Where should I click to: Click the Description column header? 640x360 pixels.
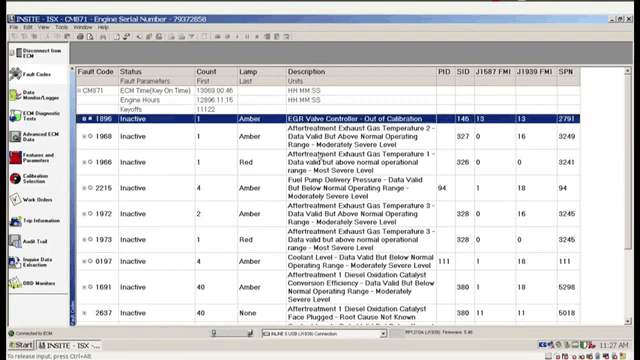point(361,71)
